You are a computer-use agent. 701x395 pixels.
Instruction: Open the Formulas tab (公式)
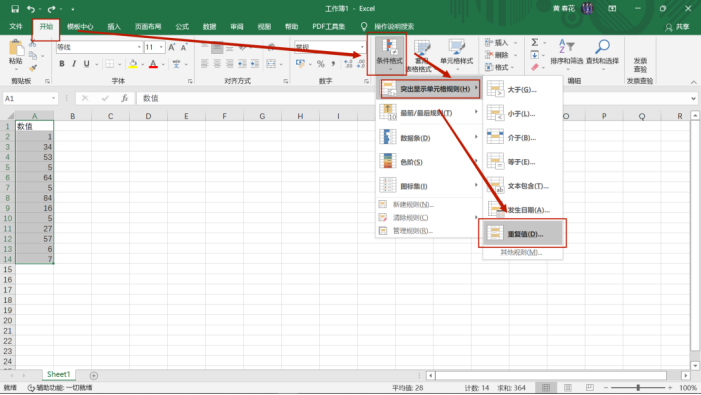coord(182,27)
